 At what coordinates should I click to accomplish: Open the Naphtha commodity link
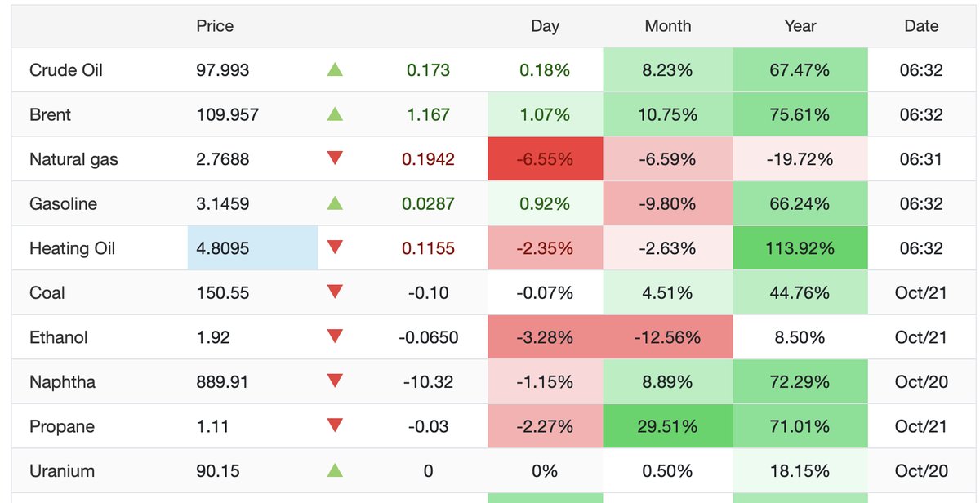point(62,381)
